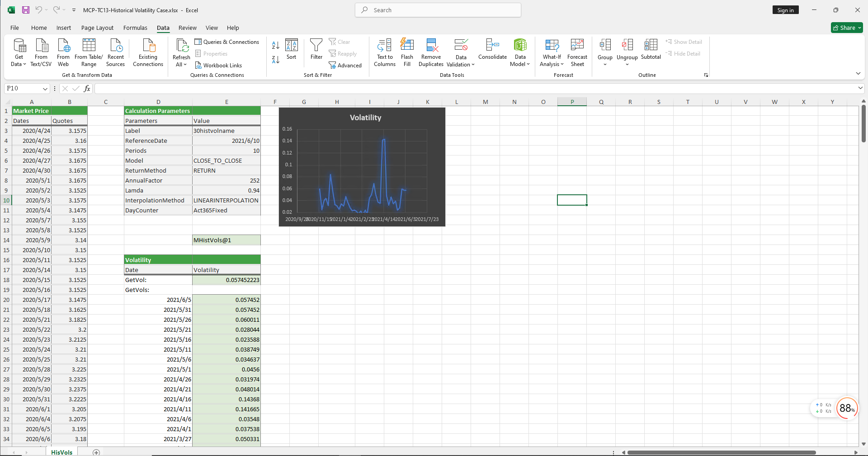Import From Table/Range
The width and height of the screenshot is (868, 456).
89,52
